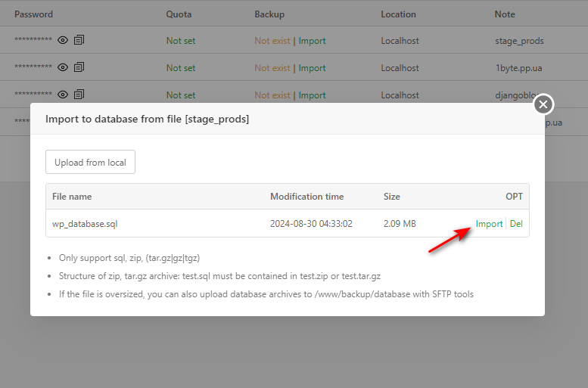The width and height of the screenshot is (588, 388).
Task: Click the stage_prods note field
Action: (x=519, y=41)
